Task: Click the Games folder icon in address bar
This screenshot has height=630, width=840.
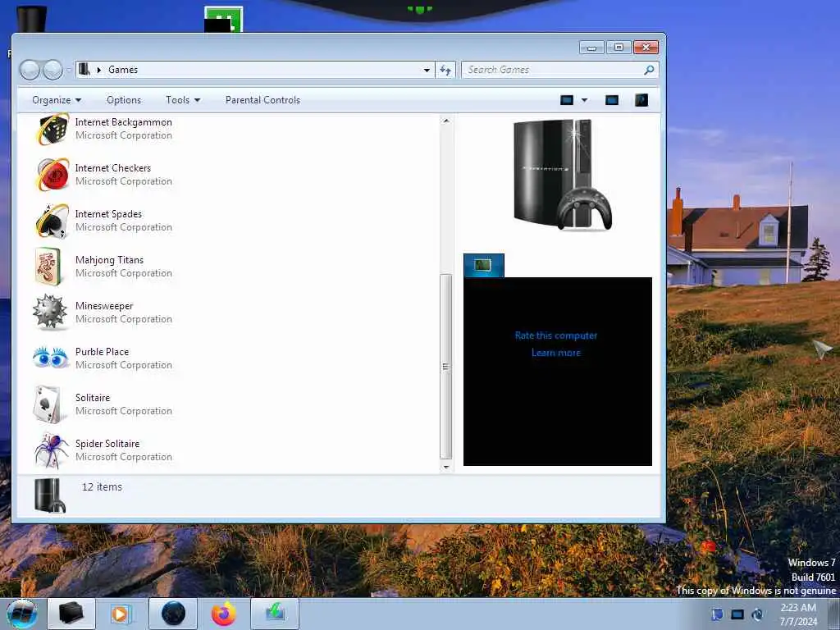Action: click(84, 69)
